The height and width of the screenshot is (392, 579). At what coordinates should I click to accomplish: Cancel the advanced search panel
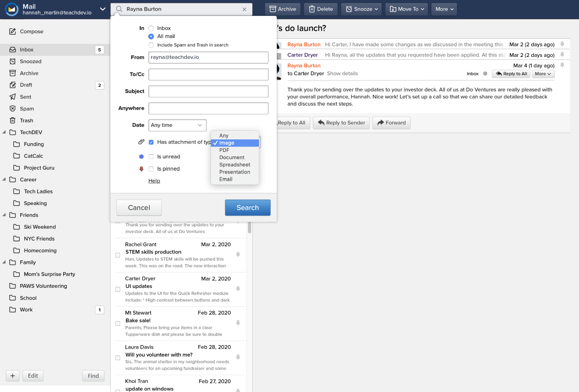tap(139, 208)
